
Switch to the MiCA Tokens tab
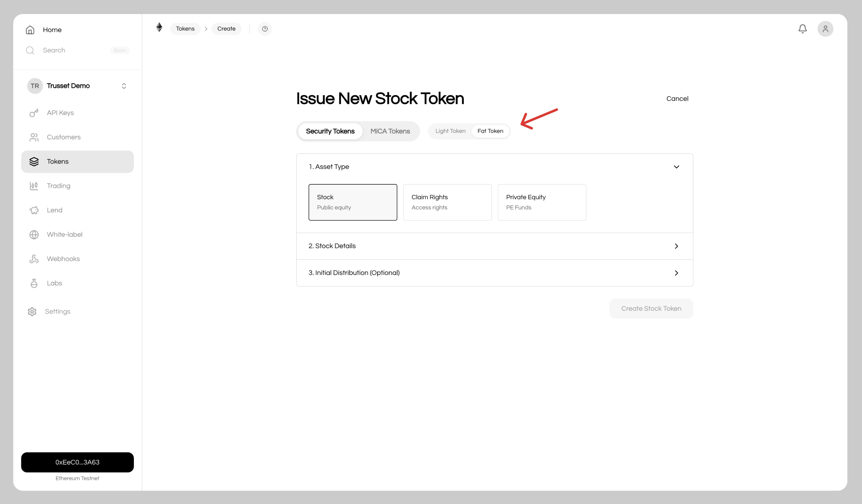(390, 131)
